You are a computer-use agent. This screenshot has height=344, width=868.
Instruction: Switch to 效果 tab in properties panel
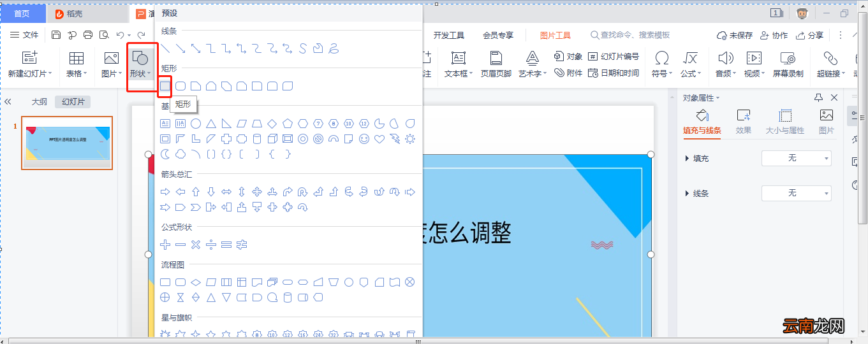(x=744, y=122)
